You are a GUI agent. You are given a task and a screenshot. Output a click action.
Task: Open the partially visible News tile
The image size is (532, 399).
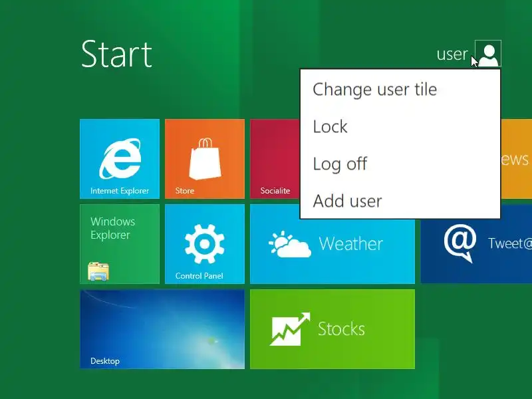(517, 159)
